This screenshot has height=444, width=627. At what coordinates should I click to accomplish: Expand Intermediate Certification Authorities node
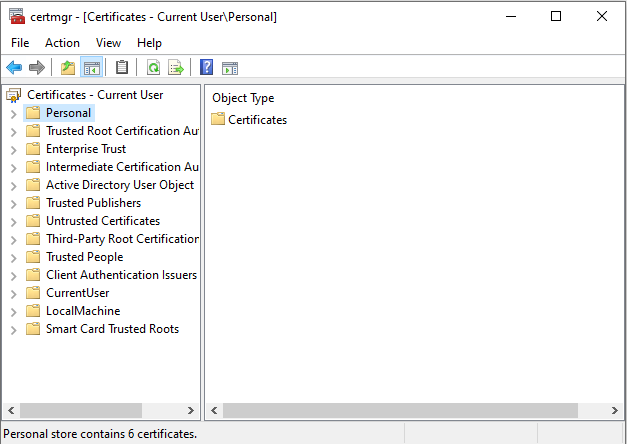click(x=14, y=168)
